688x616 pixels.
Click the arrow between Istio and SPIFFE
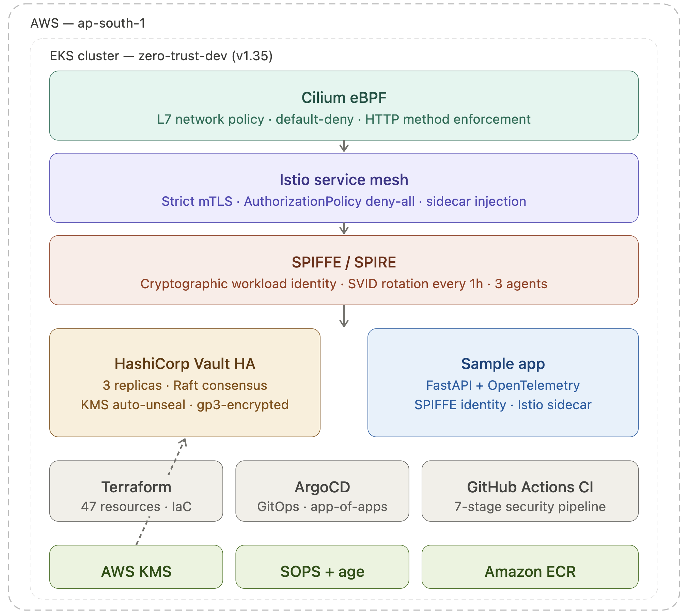[x=344, y=229]
